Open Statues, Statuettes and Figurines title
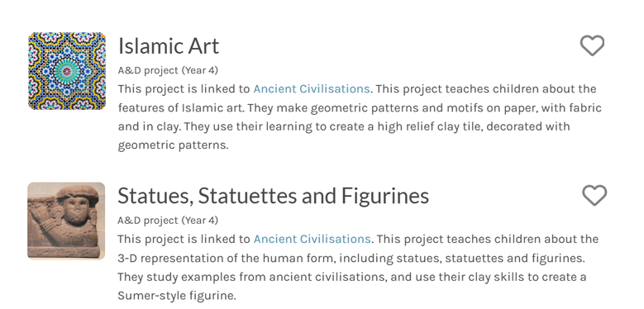 coord(273,196)
